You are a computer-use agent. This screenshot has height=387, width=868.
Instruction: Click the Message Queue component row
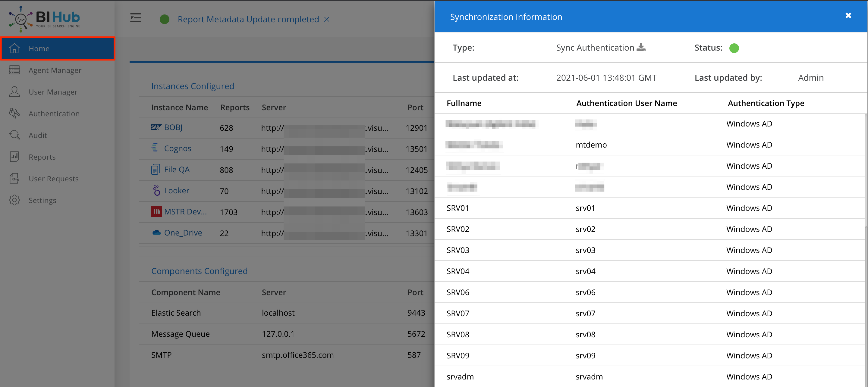(x=286, y=334)
